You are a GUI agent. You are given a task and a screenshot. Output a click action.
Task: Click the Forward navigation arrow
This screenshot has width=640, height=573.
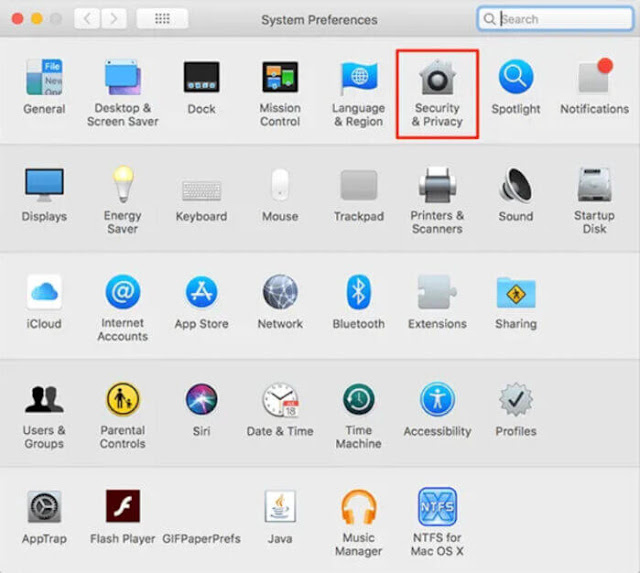point(113,18)
